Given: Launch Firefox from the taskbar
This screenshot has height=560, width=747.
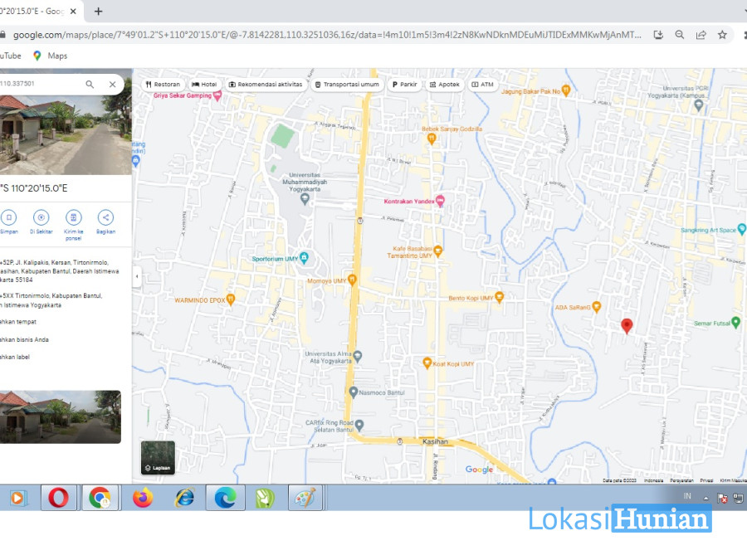Looking at the screenshot, I should (x=142, y=498).
